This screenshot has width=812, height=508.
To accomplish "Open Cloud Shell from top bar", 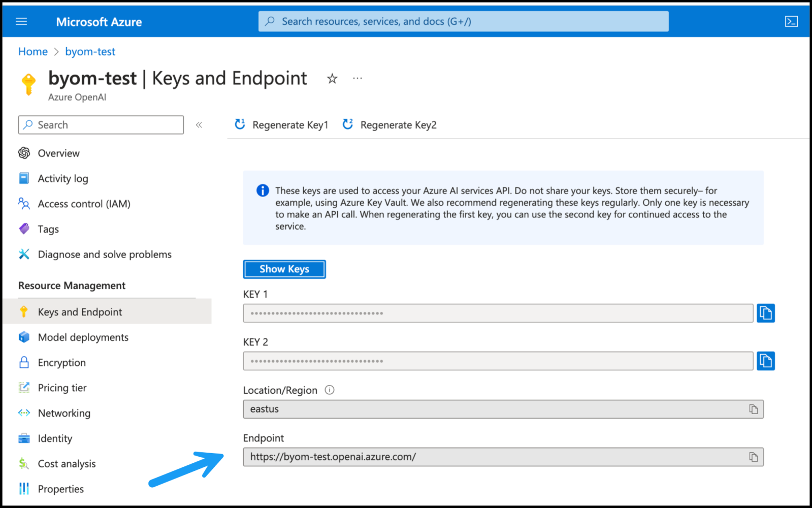I will [791, 21].
